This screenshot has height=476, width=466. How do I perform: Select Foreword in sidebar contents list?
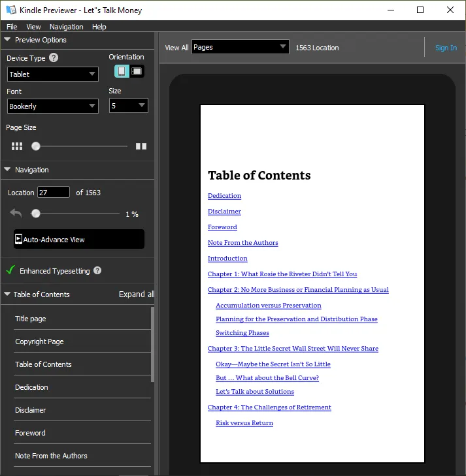pos(82,433)
